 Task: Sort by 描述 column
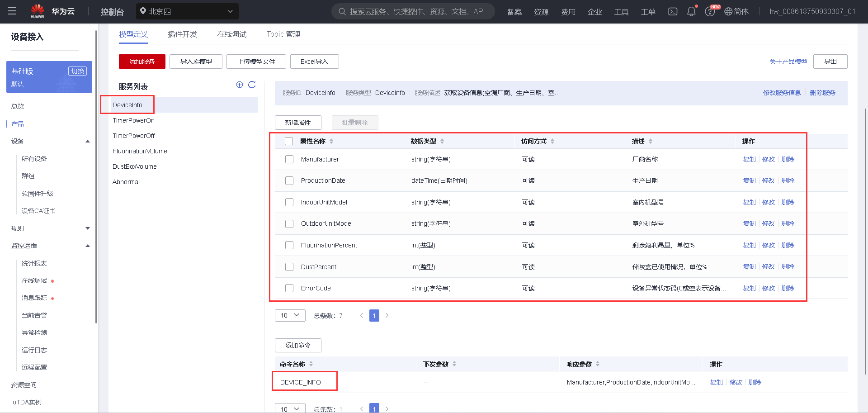click(x=651, y=141)
